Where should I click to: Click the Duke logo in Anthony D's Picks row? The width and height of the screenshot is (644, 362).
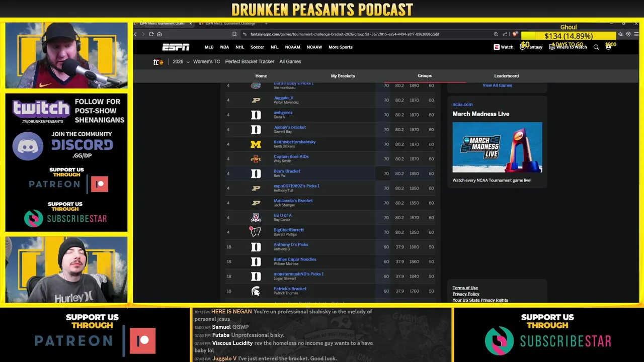tap(256, 247)
